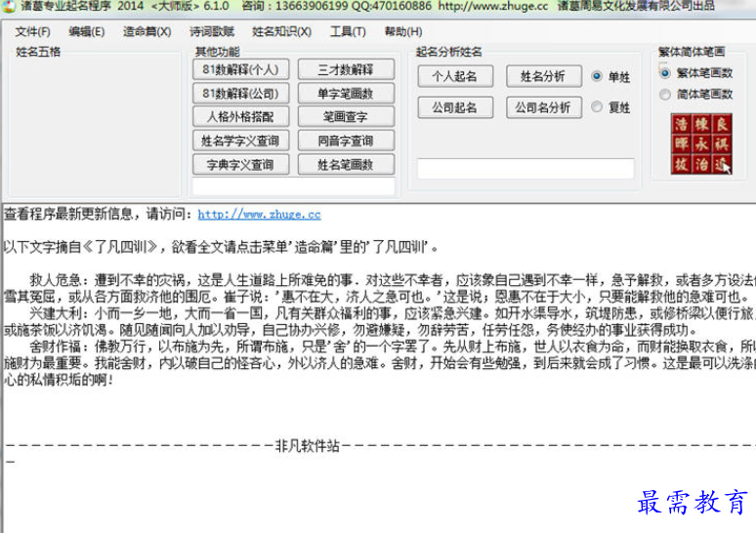The width and height of the screenshot is (756, 533).
Task: Start 公司起名 naming
Action: pos(455,107)
